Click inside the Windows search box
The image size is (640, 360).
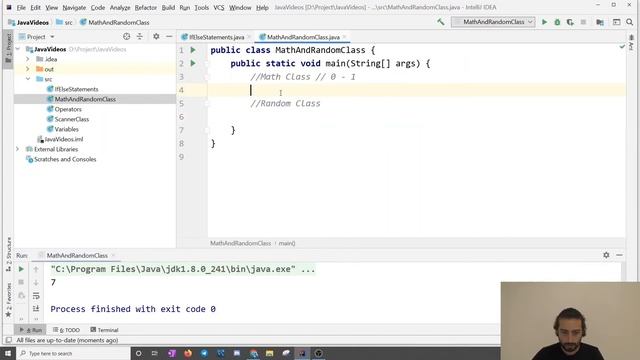(73, 353)
